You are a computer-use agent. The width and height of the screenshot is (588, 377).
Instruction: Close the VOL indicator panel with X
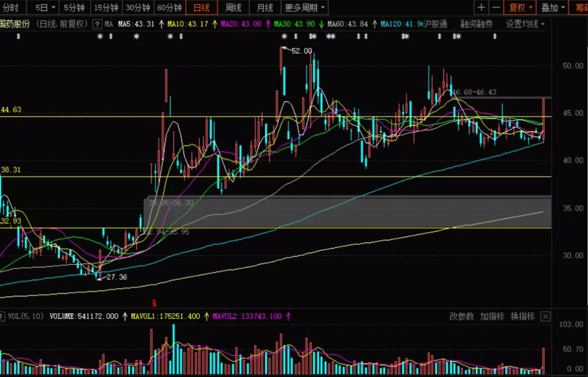[x=545, y=317]
